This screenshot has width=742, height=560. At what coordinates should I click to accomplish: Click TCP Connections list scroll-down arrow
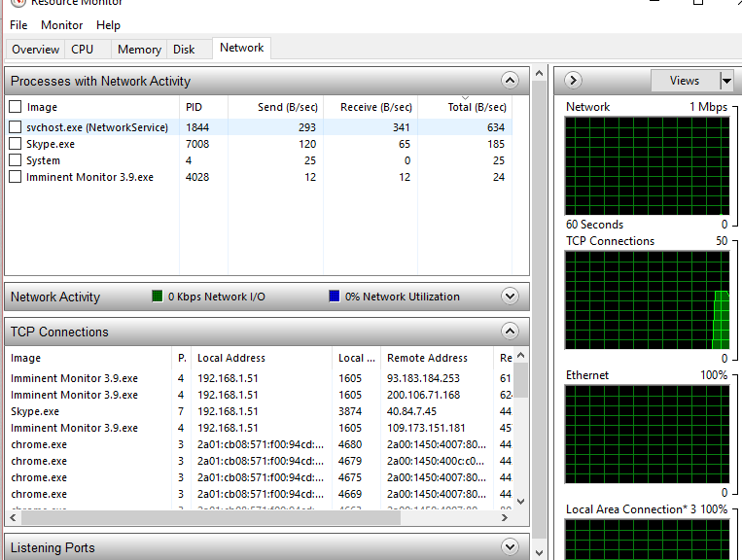pyautogui.click(x=521, y=502)
